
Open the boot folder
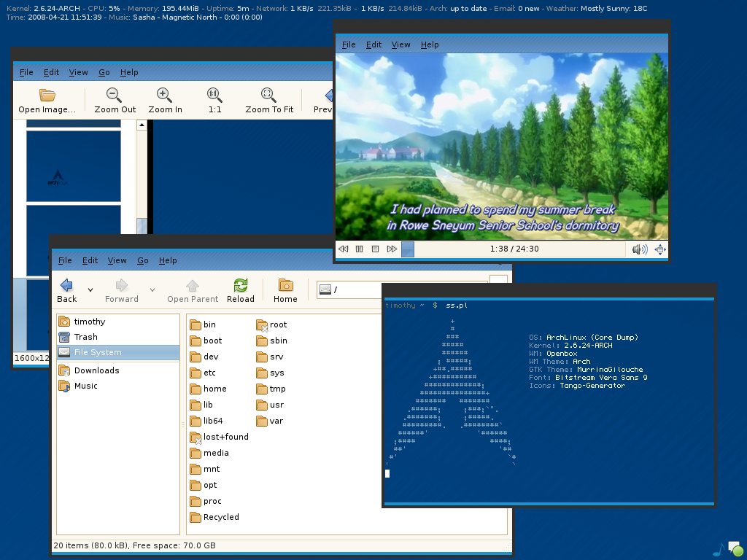(206, 341)
